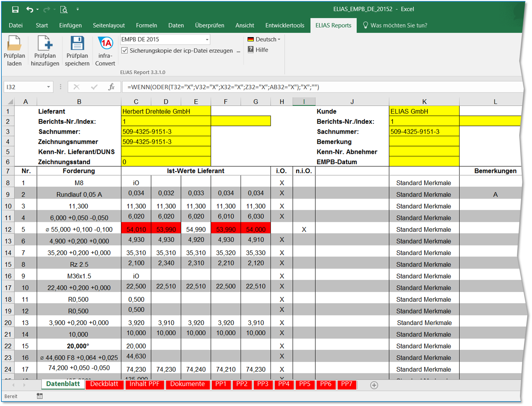Expand the Name Box dropdown arrow
The width and height of the screenshot is (532, 406).
point(48,87)
